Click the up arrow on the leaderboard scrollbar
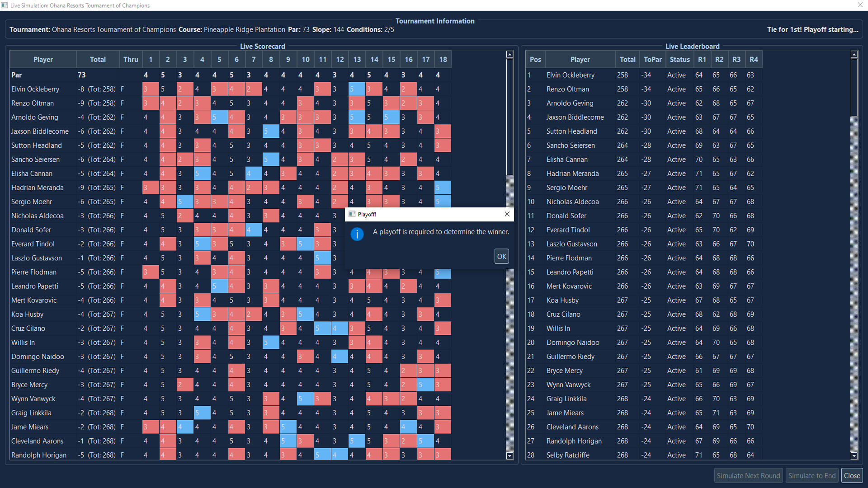The width and height of the screenshot is (868, 488). (854, 54)
